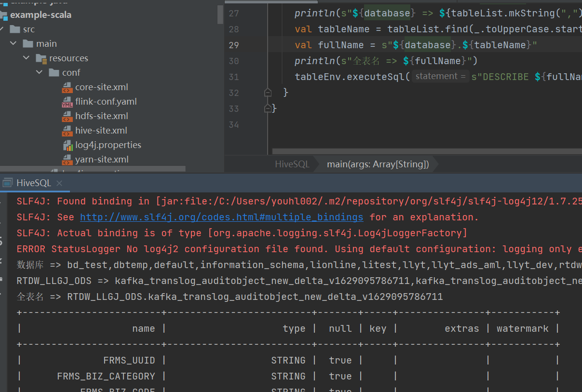Click the 'extras' table column header

(462, 328)
